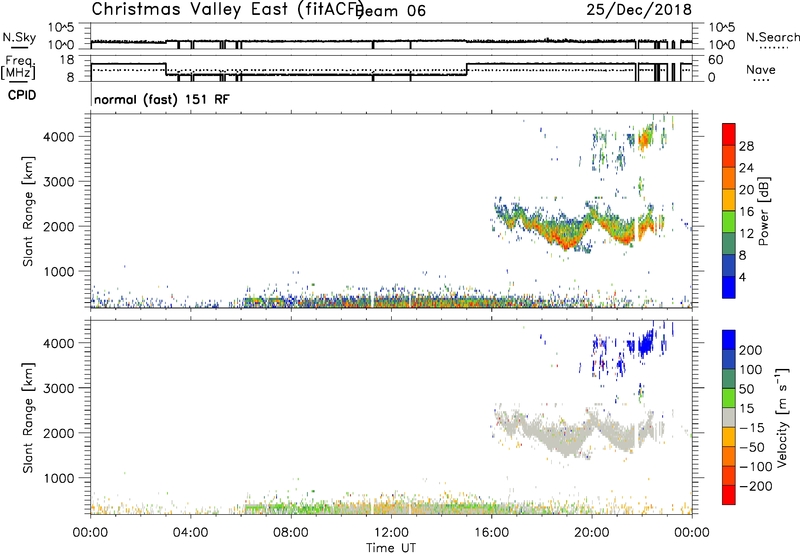
Task: Click the 'Freq. [MHz]' axis label
Action: click(19, 68)
